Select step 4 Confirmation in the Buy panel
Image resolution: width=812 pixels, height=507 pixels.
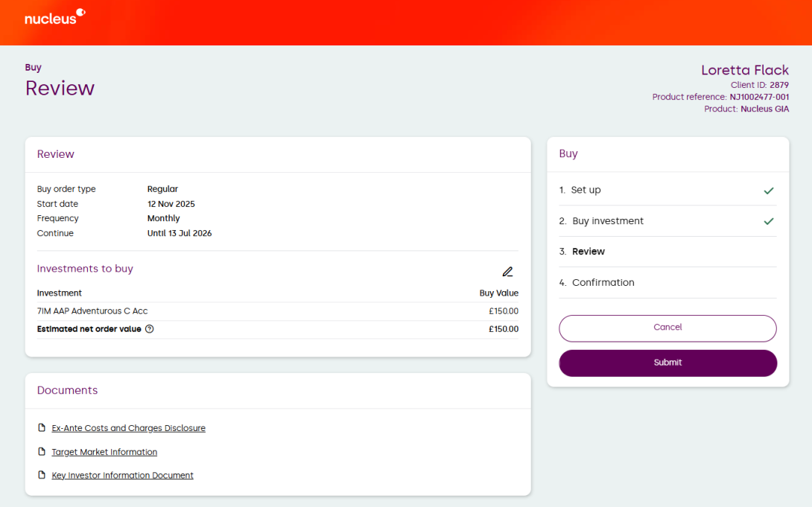(x=603, y=283)
